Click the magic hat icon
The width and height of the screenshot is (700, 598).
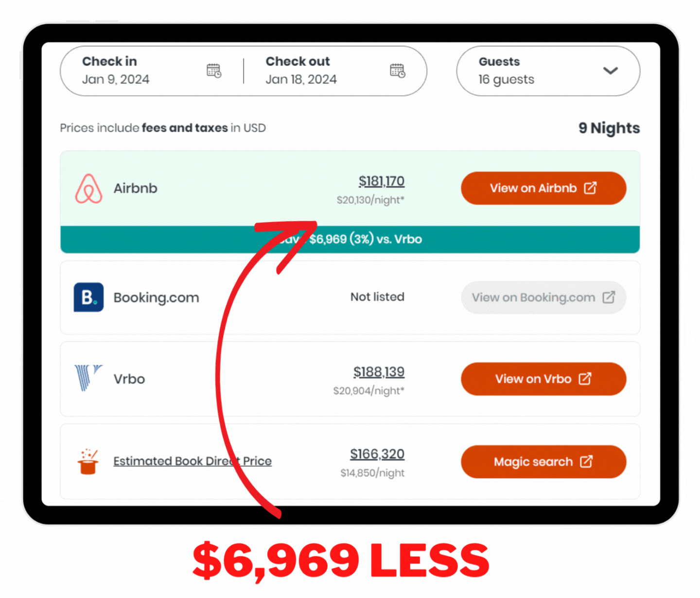click(x=88, y=461)
